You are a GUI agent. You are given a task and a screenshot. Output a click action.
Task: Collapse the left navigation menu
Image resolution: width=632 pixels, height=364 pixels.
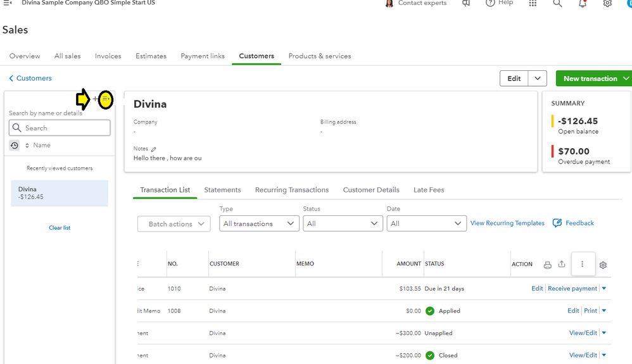[8, 3]
